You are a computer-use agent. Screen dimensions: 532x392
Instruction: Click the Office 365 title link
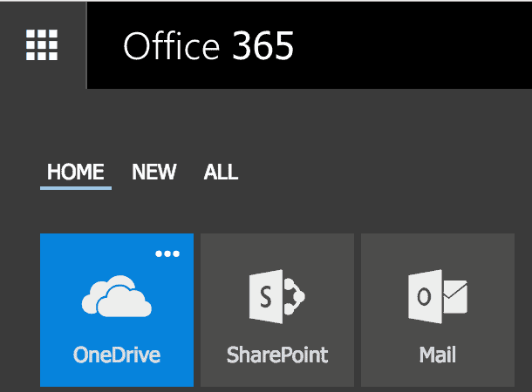pyautogui.click(x=208, y=46)
